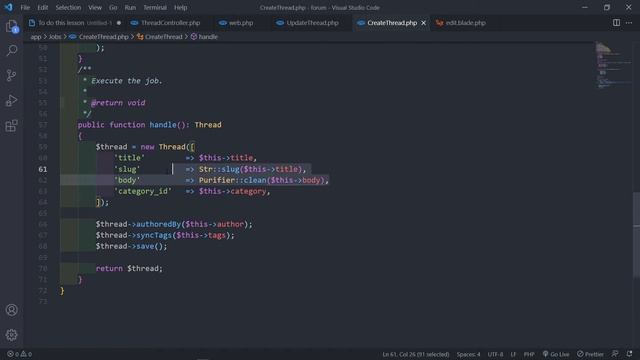
Task: Click the $thread->save() statement
Action: tap(131, 246)
